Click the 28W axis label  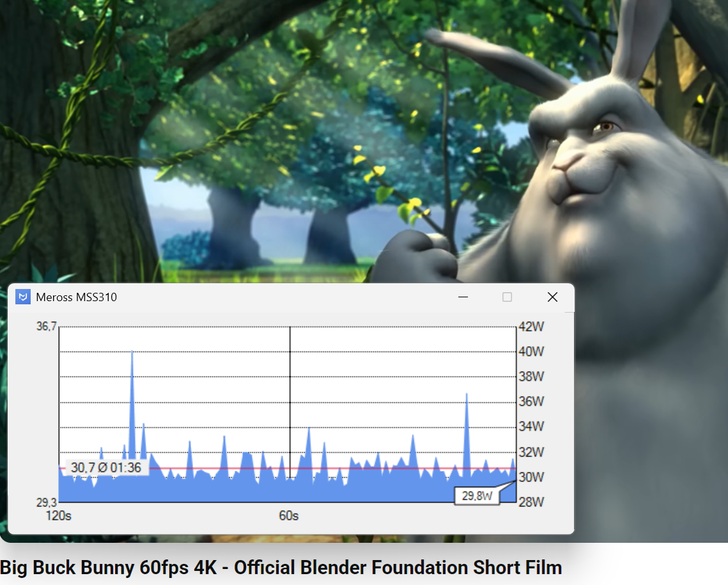click(531, 503)
